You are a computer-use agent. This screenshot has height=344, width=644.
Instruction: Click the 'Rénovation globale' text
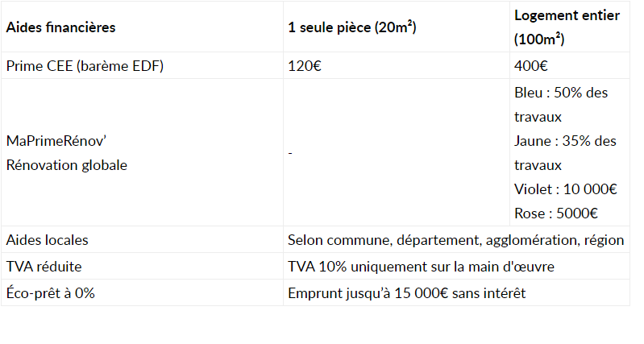tap(67, 165)
